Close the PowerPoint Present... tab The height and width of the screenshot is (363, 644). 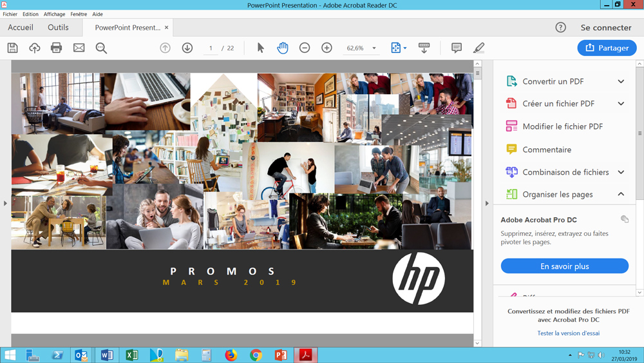point(166,28)
